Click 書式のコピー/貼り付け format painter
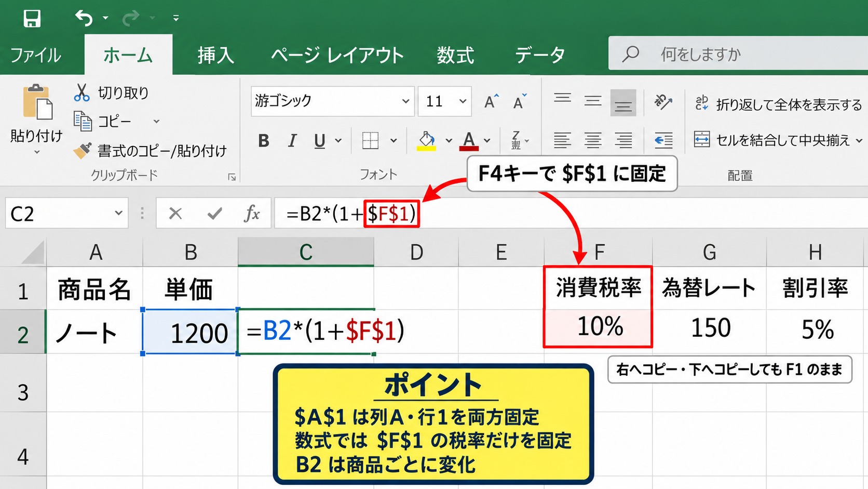 (x=150, y=151)
